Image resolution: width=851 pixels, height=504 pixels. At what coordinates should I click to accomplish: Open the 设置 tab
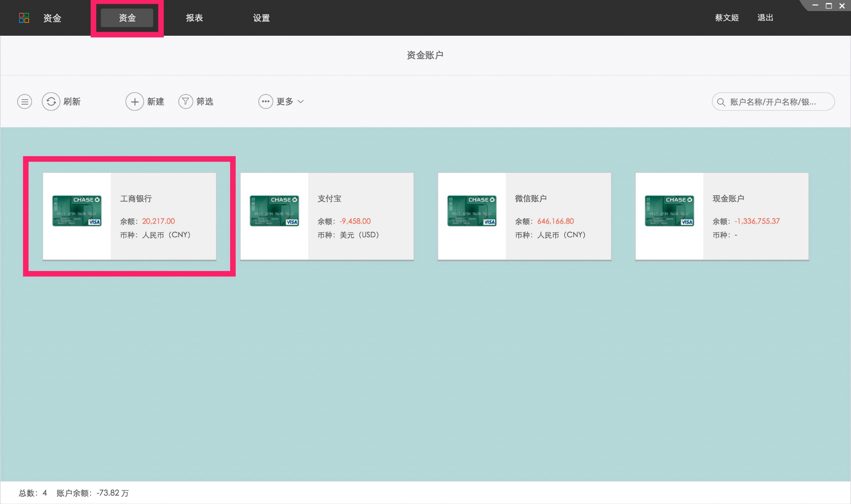coord(261,18)
